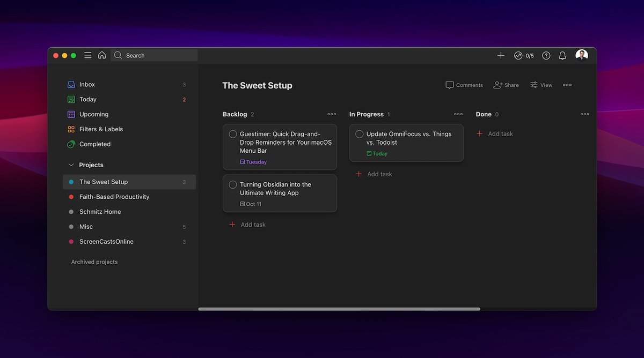Go to Filters & Labels
The width and height of the screenshot is (644, 358).
pyautogui.click(x=101, y=129)
